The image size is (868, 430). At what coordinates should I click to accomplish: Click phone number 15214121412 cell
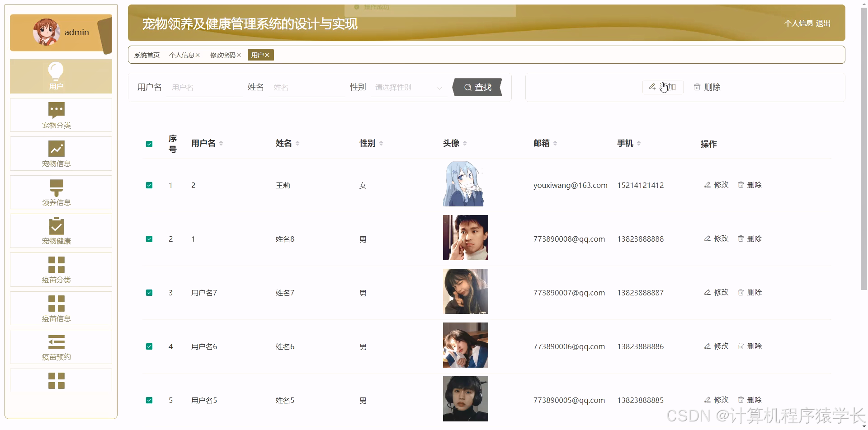coord(641,185)
